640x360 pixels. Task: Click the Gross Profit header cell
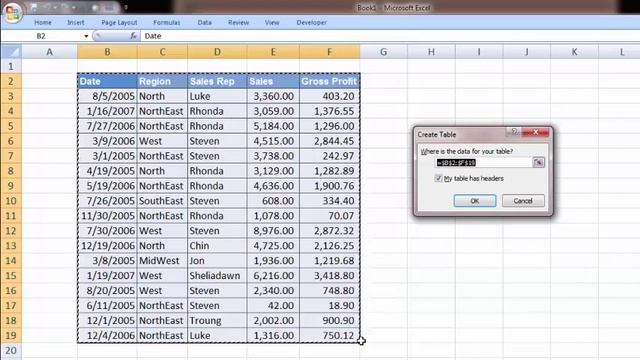329,81
